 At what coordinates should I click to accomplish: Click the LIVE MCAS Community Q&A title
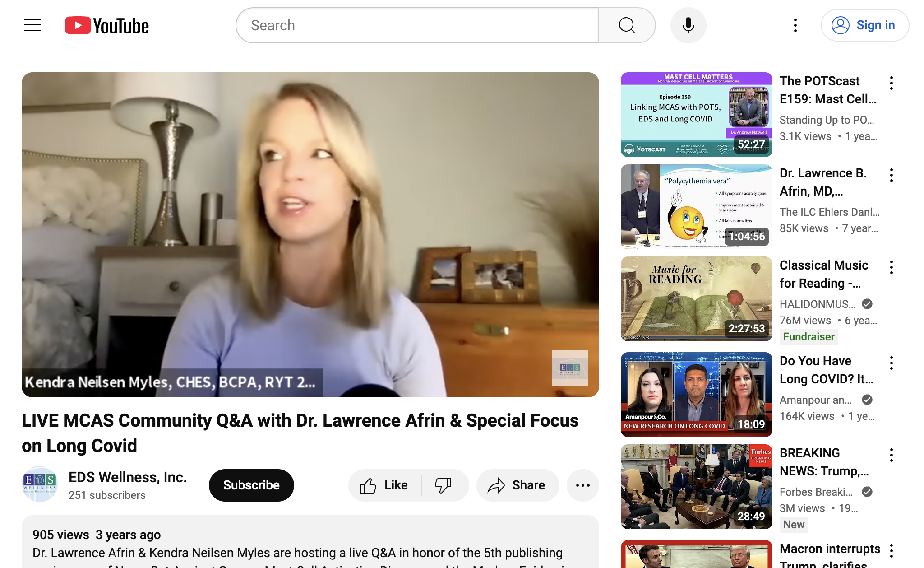tap(300, 433)
